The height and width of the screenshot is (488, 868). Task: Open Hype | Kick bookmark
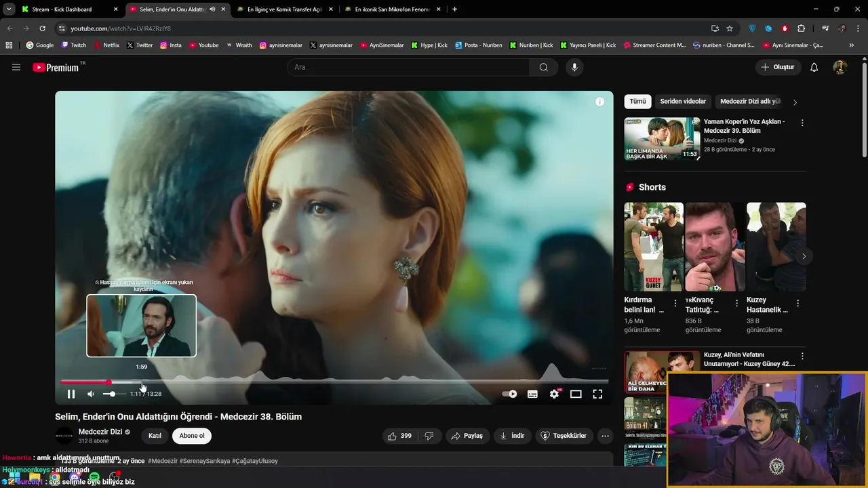click(x=429, y=45)
